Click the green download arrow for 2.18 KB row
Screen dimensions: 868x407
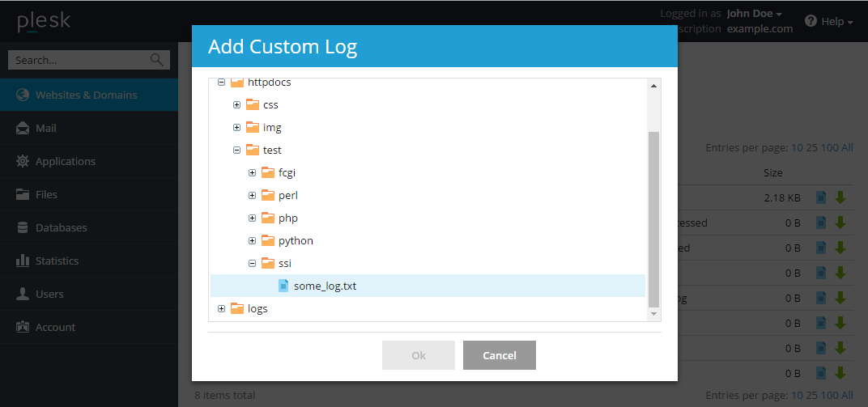pyautogui.click(x=840, y=197)
